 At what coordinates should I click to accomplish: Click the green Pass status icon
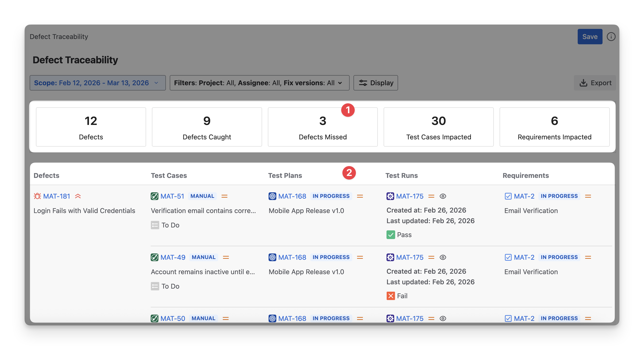pos(391,235)
